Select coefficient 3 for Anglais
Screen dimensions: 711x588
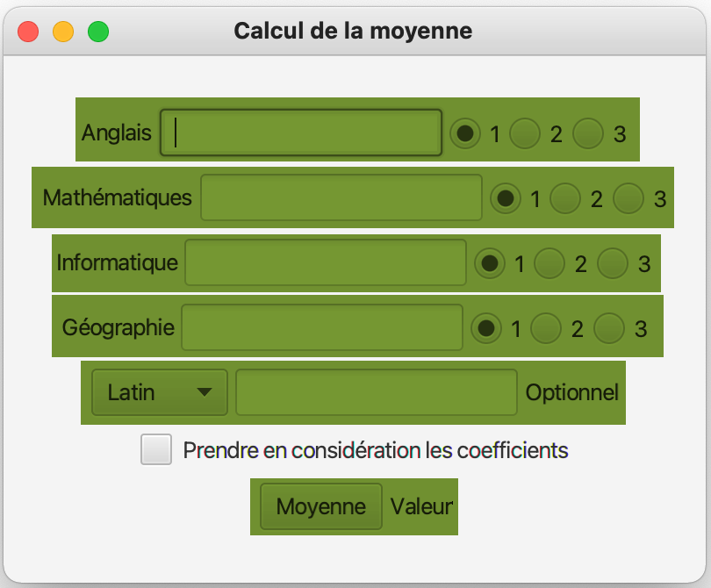[x=588, y=133]
